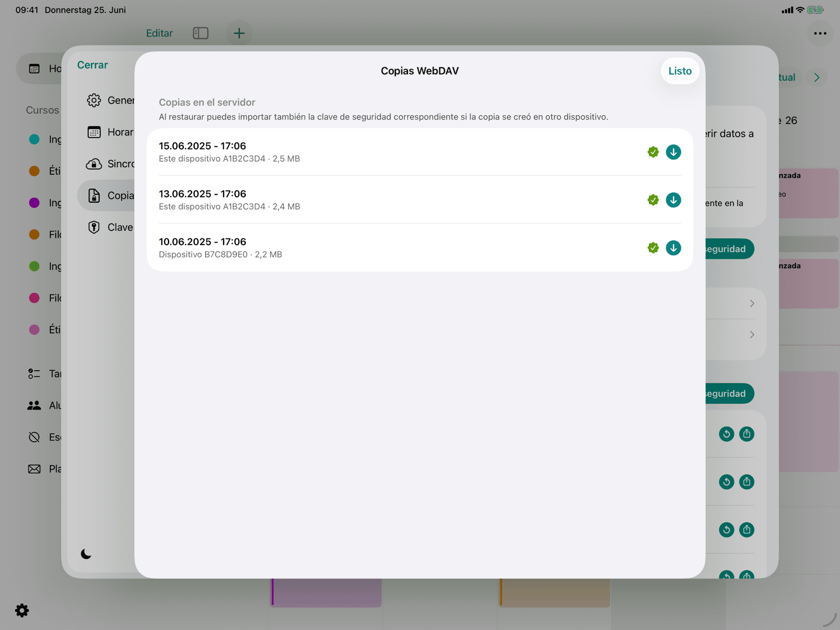Image resolution: width=840 pixels, height=630 pixels.
Task: Open the three-dots more menu
Action: point(820,33)
